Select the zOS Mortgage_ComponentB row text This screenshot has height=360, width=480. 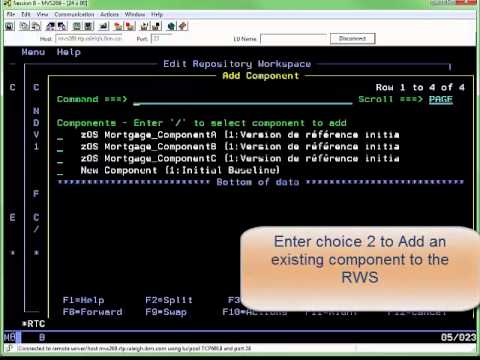240,147
